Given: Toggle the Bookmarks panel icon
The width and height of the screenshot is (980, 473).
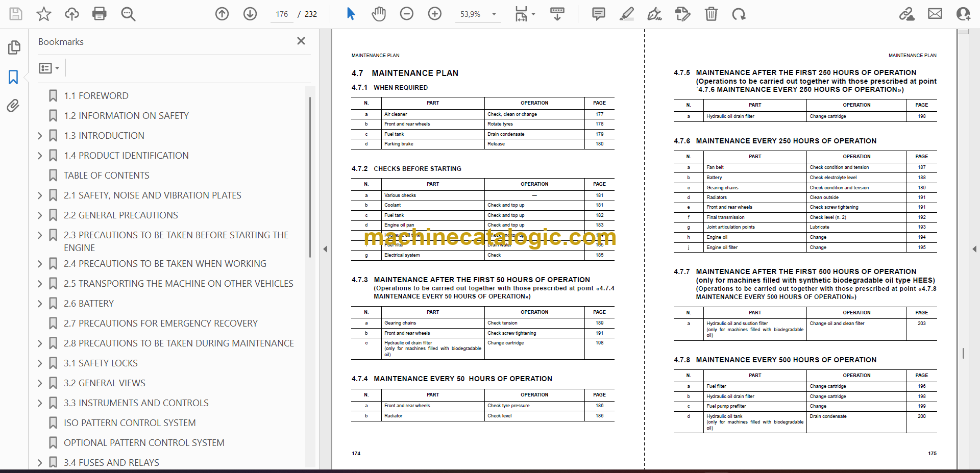Looking at the screenshot, I should 13,77.
